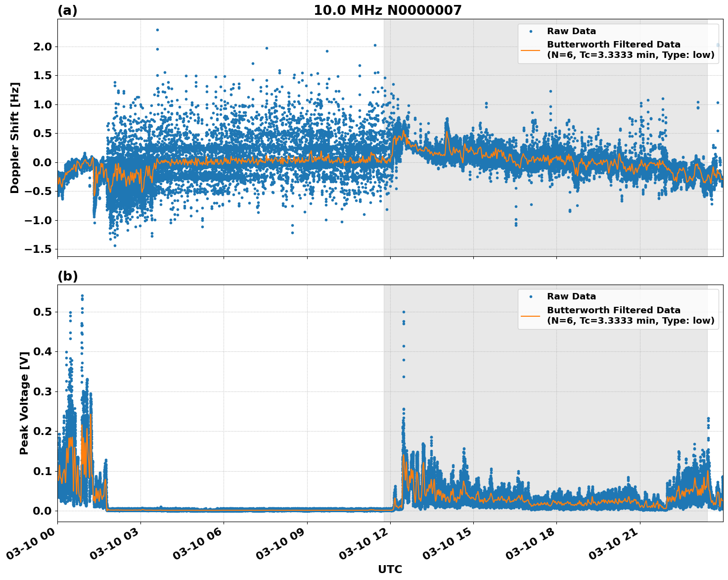This screenshot has width=728, height=580.
Task: Select the "Doppler Shift [Hz]" y-axis label
Action: point(15,138)
